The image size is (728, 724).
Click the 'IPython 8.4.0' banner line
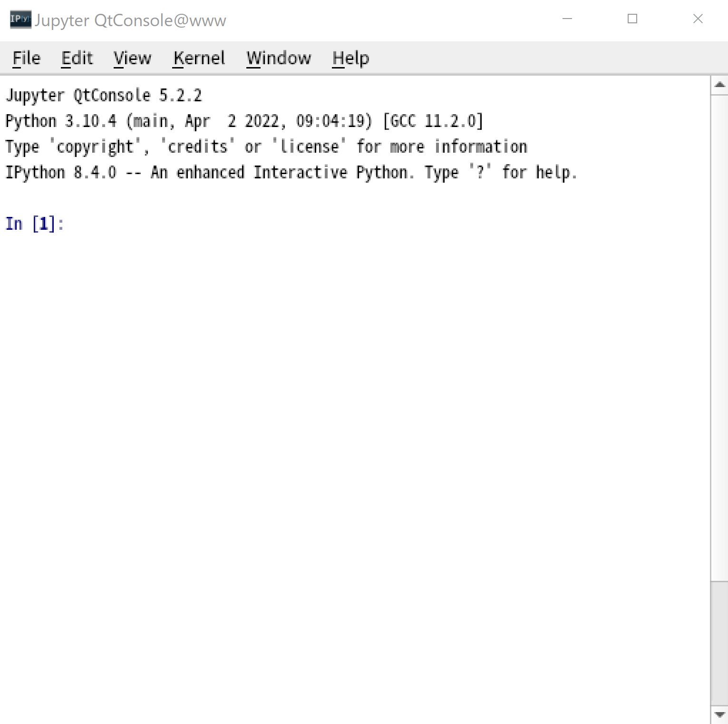coord(291,172)
